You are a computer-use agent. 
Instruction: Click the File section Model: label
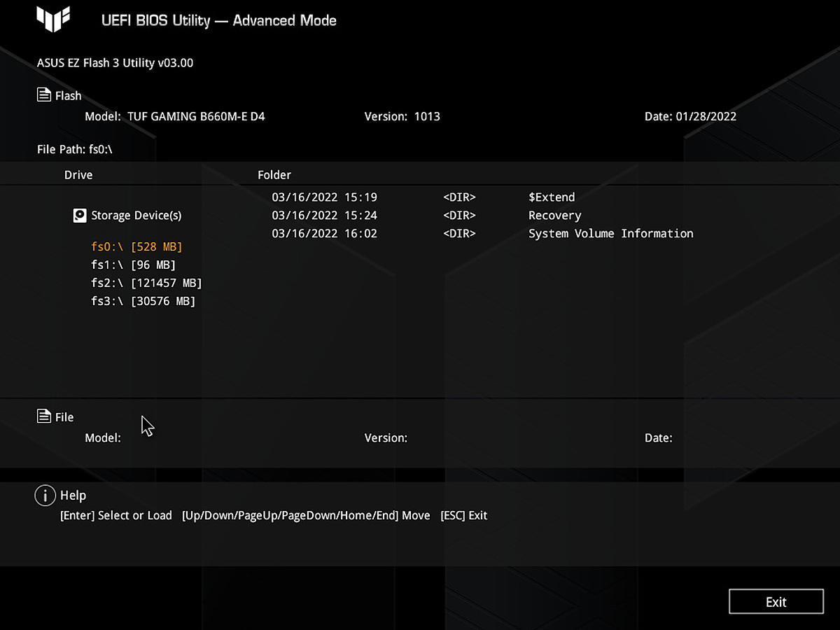[103, 438]
